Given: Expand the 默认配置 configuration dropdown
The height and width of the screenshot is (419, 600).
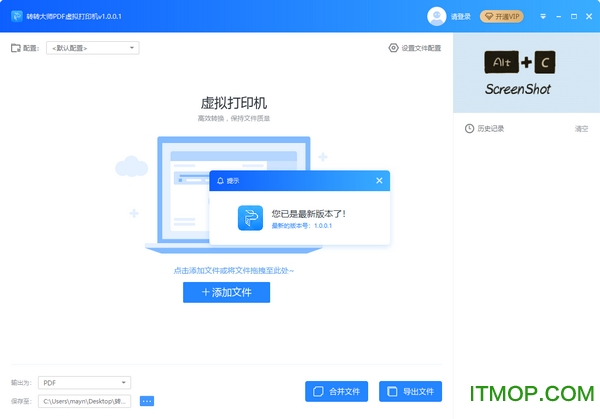Looking at the screenshot, I should (x=93, y=48).
